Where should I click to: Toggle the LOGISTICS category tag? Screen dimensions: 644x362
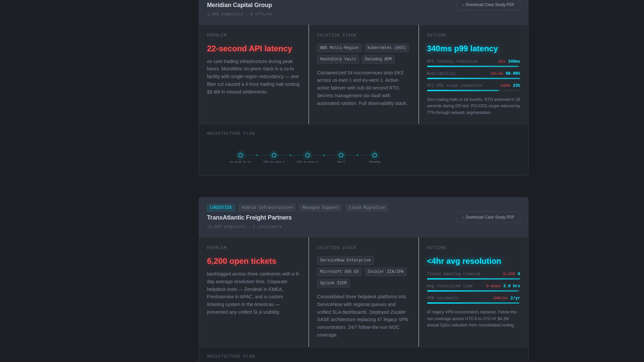(221, 207)
